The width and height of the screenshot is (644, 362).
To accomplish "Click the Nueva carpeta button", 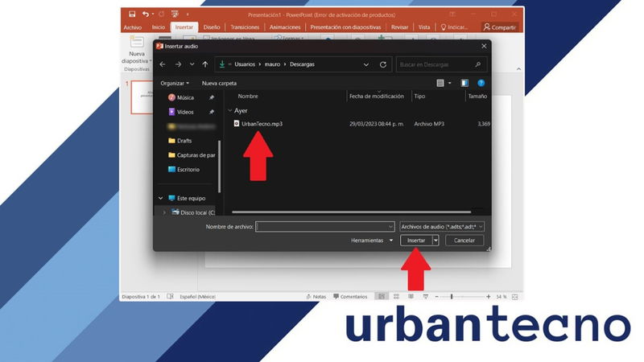I will [219, 83].
